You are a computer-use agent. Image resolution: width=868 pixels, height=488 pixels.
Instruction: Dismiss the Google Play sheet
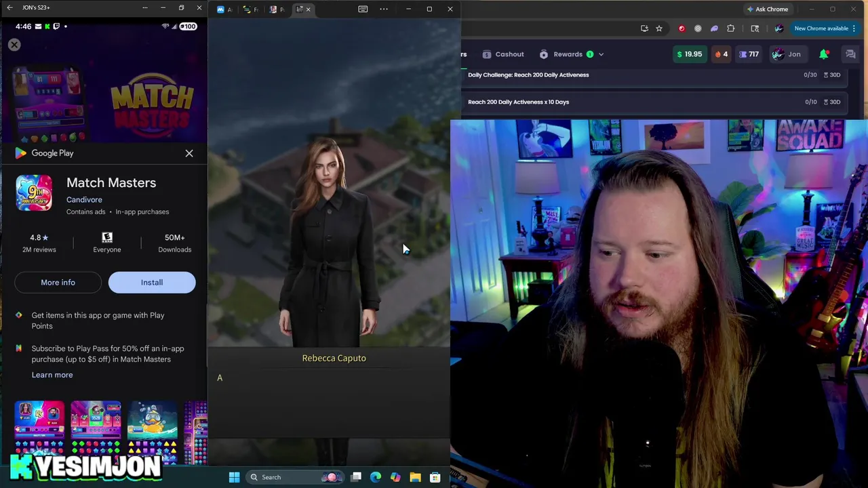(189, 153)
